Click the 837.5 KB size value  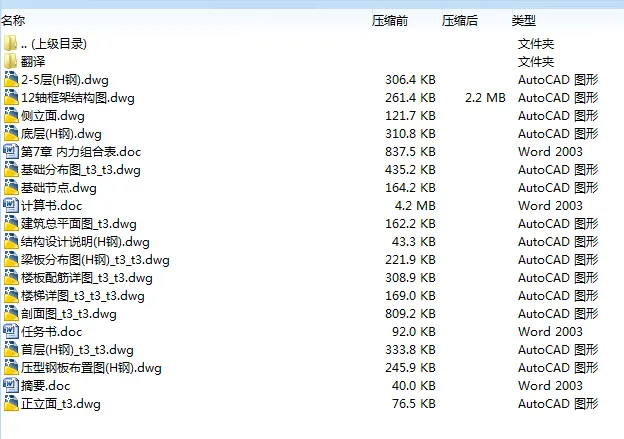pyautogui.click(x=410, y=152)
